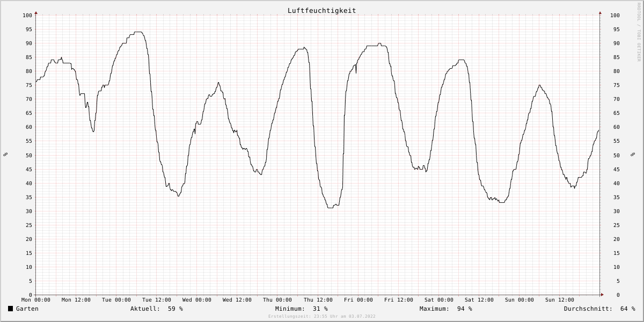Click the "20" label on the right axis

click(x=616, y=239)
